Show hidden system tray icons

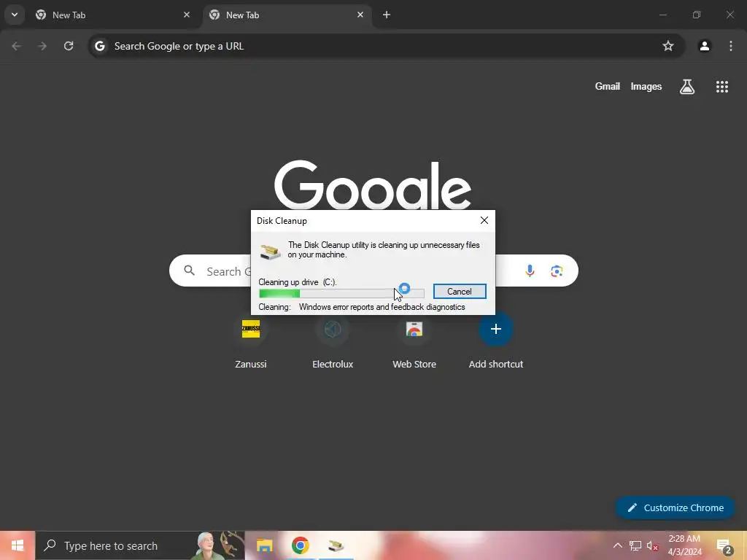tap(617, 545)
